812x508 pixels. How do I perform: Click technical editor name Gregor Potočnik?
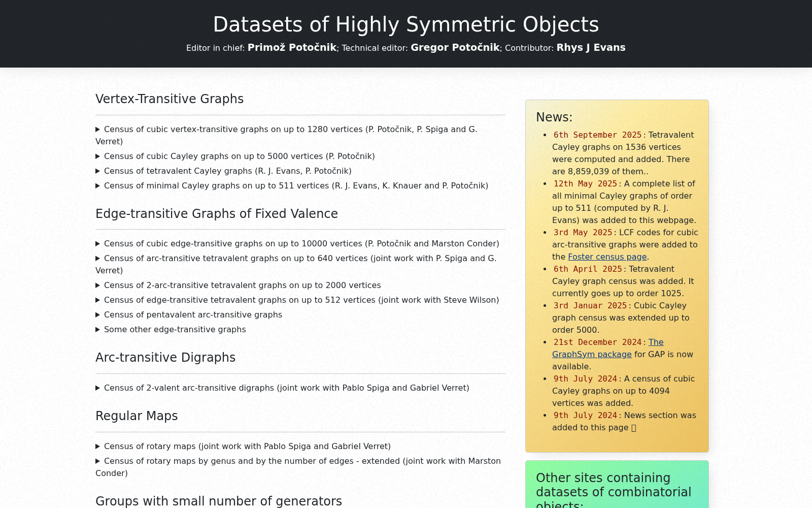pyautogui.click(x=455, y=47)
